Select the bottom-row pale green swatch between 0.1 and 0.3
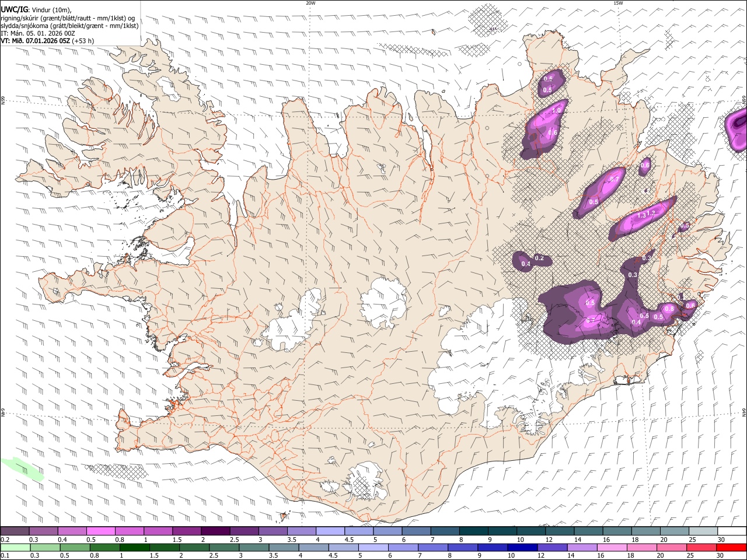The image size is (747, 560). (x=15, y=548)
